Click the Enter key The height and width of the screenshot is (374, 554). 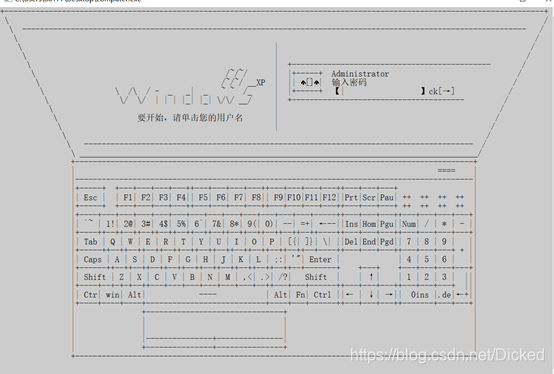click(x=320, y=259)
